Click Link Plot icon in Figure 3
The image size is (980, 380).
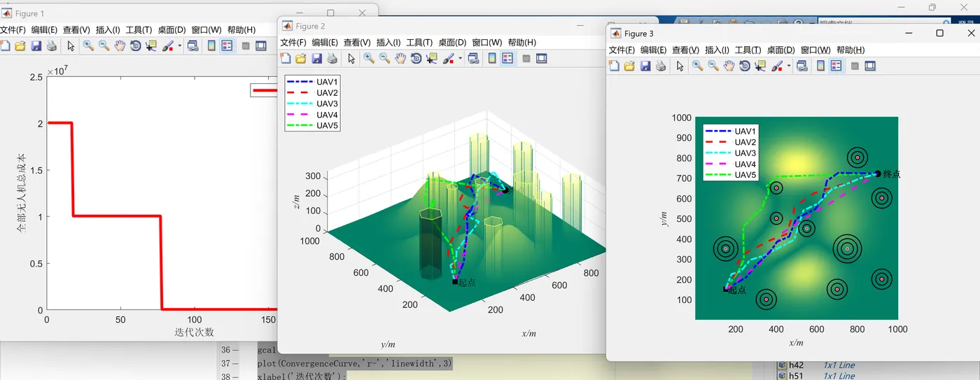click(802, 66)
